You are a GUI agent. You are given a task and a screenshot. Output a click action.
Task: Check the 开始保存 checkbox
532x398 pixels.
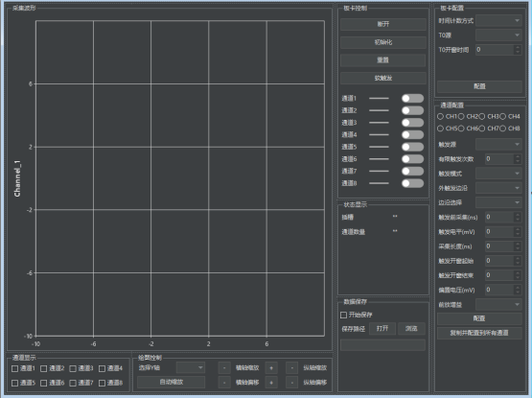coord(343,316)
